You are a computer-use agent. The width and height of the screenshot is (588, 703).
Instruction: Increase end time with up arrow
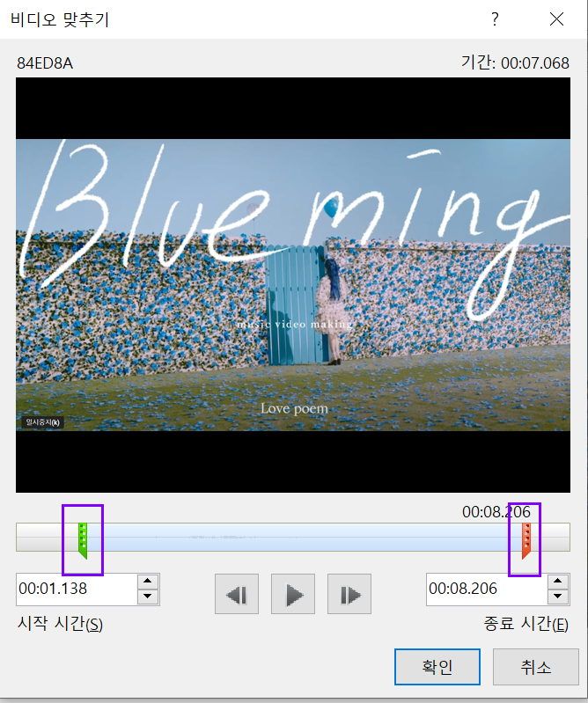point(558,582)
